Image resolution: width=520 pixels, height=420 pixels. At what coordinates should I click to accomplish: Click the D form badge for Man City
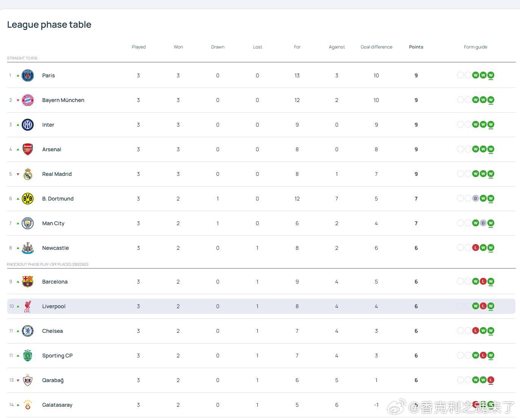[x=483, y=223]
